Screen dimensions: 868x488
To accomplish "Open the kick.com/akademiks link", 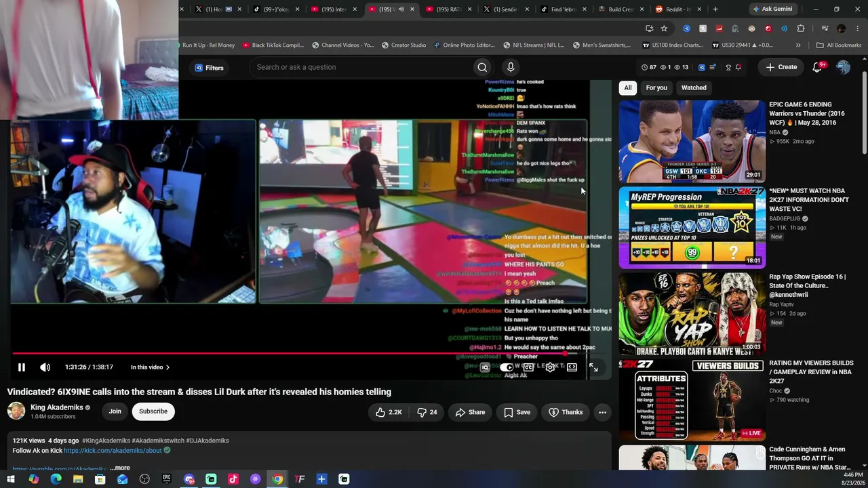I will click(113, 450).
